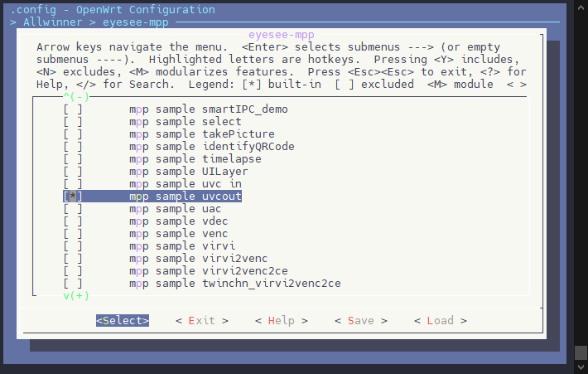Screen dimensions: 588x374
Task: Enable mpp sample select checkbox
Action: 73,122
